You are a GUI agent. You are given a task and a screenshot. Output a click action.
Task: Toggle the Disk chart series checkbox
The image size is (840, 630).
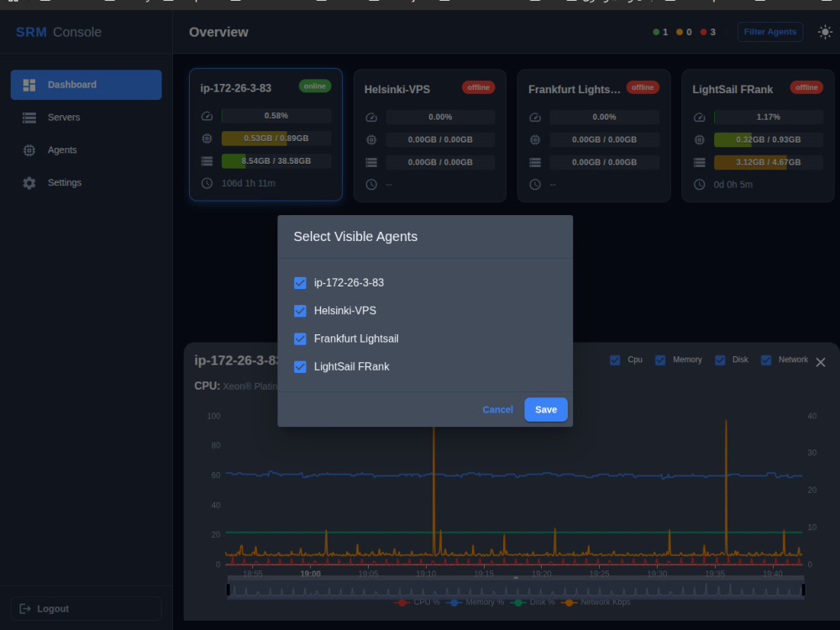(x=720, y=360)
